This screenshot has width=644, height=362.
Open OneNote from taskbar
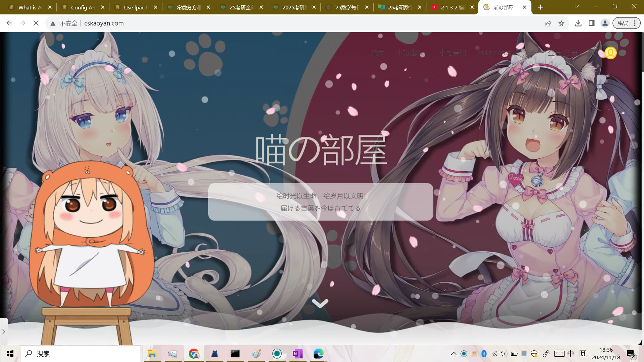tap(298, 354)
